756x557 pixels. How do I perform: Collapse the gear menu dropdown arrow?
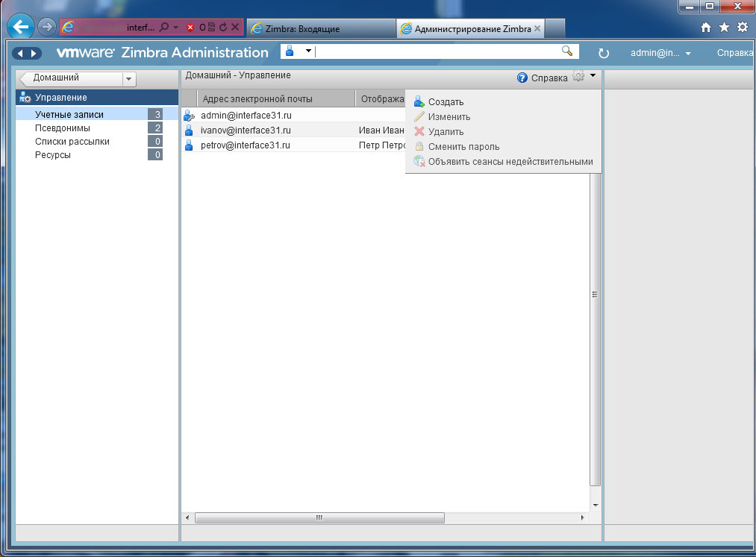point(593,75)
